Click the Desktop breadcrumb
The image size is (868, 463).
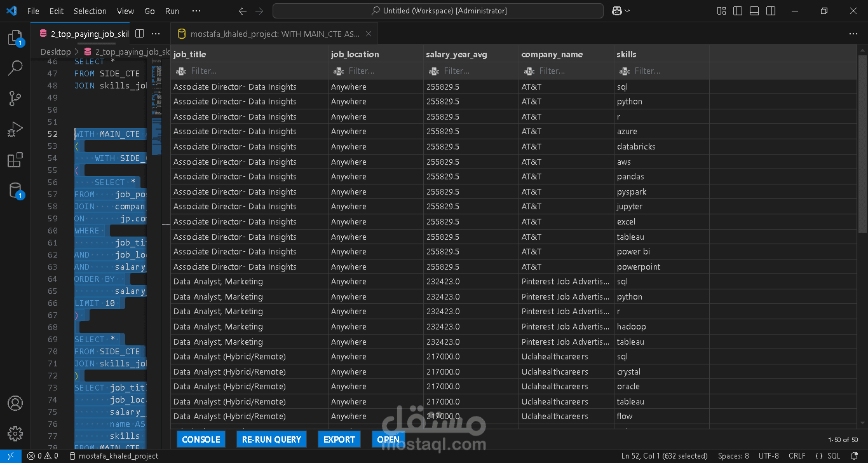point(56,52)
